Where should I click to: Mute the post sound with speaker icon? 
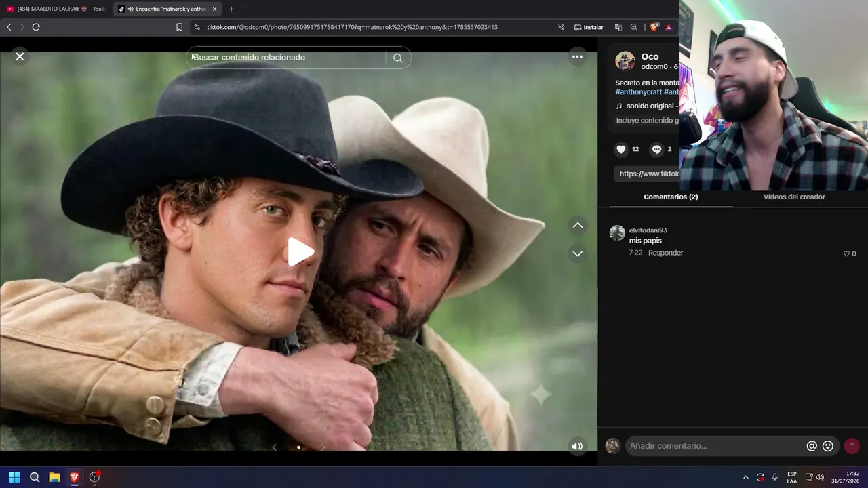coord(577,446)
